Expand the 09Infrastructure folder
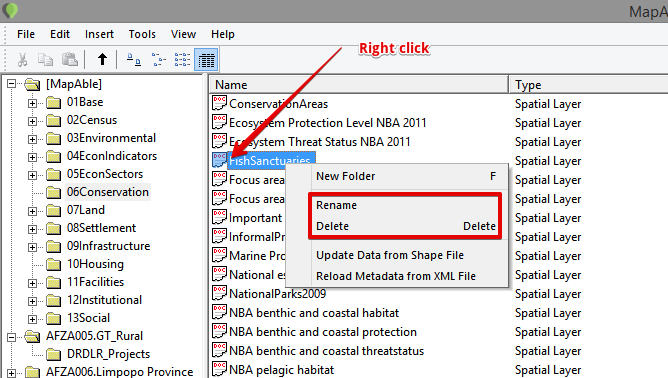 click(32, 247)
